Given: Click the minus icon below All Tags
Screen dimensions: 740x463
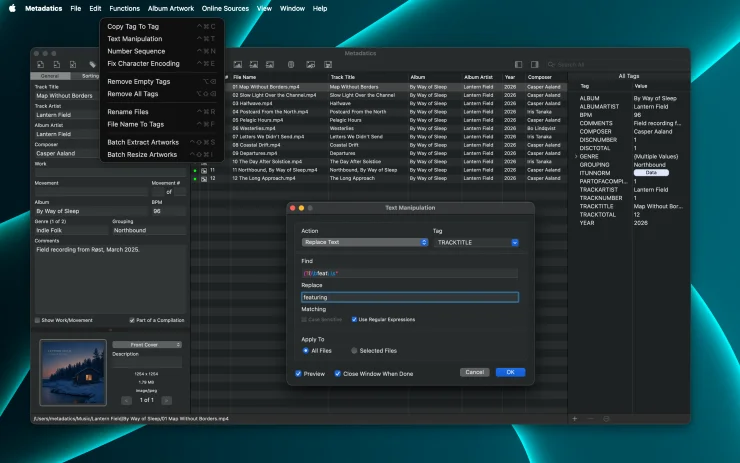Looking at the screenshot, I should point(590,419).
